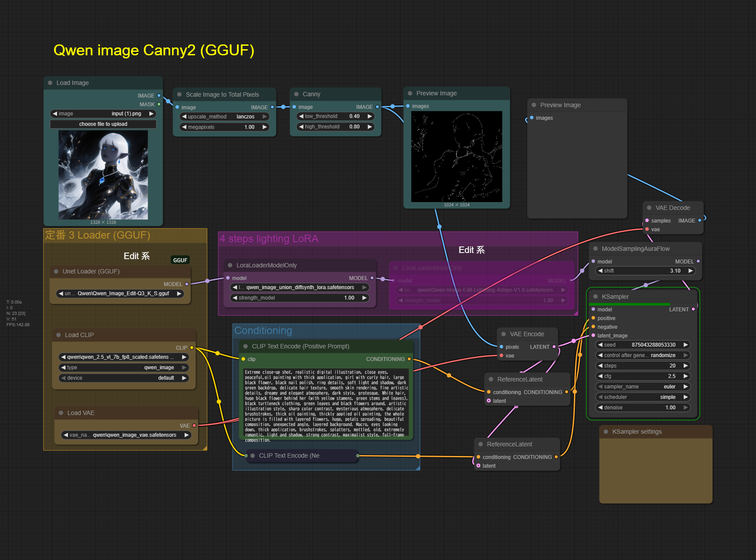Toggle collapse dot on Load VAE node

click(x=61, y=413)
